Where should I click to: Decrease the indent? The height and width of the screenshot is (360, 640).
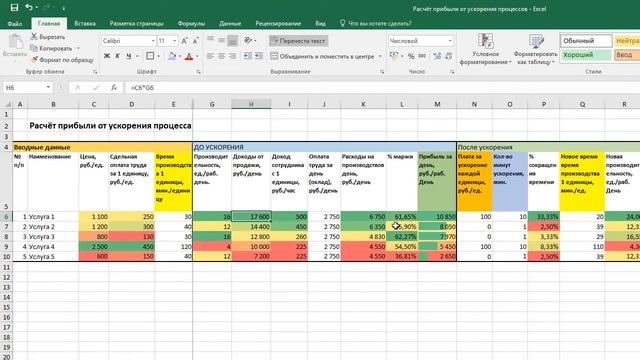(248, 56)
